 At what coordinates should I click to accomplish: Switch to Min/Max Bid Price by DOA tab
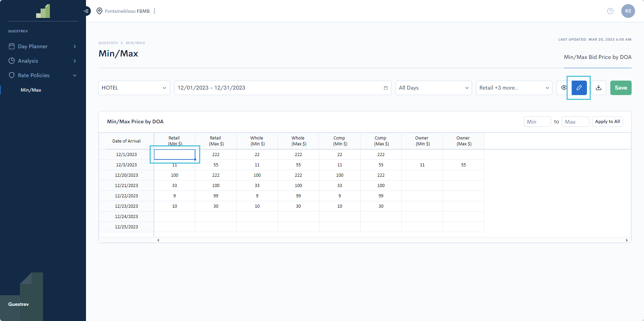pos(598,57)
